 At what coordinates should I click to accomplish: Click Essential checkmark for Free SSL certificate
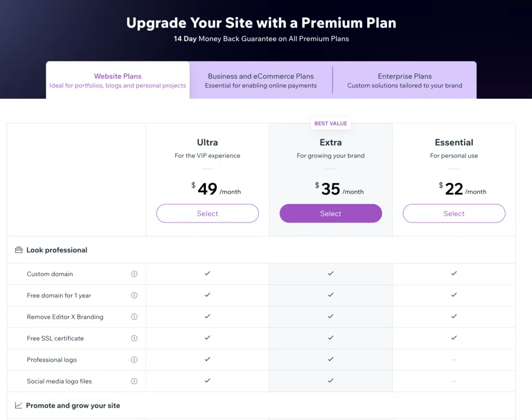click(454, 337)
